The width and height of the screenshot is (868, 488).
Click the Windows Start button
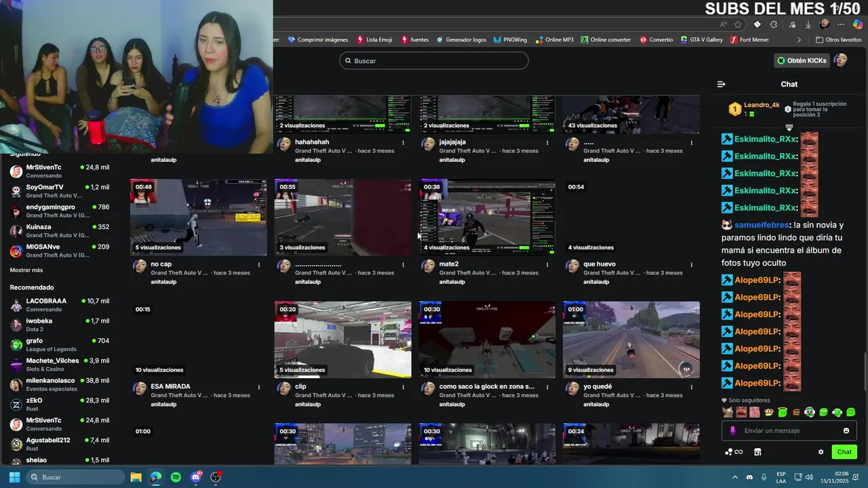14,477
